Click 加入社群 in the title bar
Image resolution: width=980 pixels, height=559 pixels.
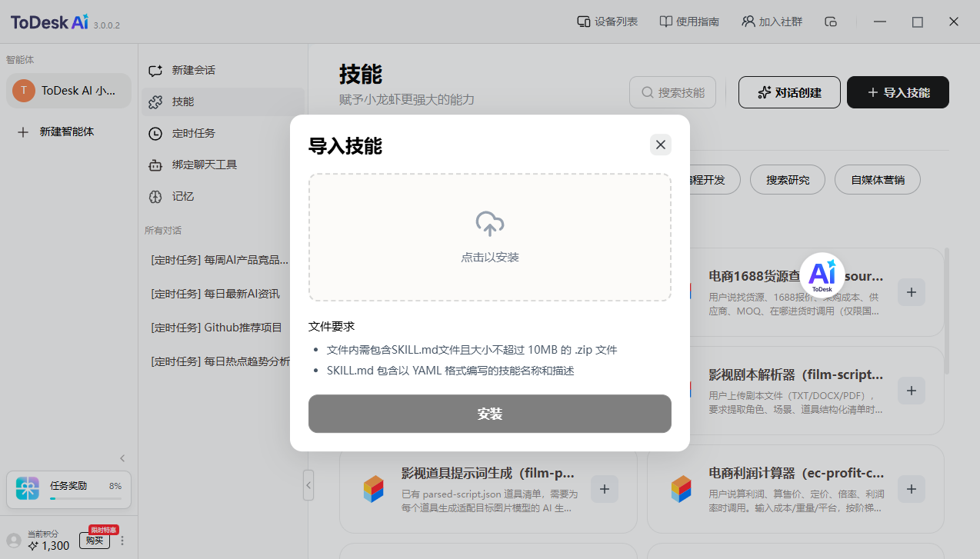[772, 22]
